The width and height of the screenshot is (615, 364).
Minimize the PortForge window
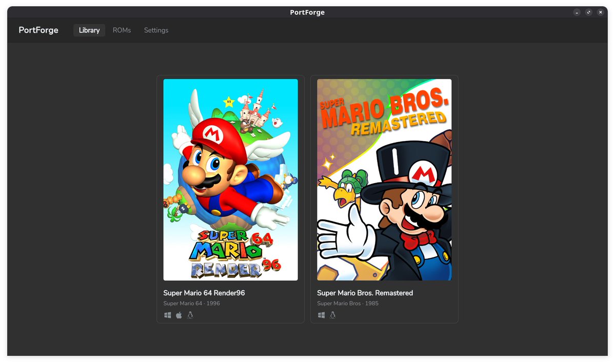pos(577,12)
